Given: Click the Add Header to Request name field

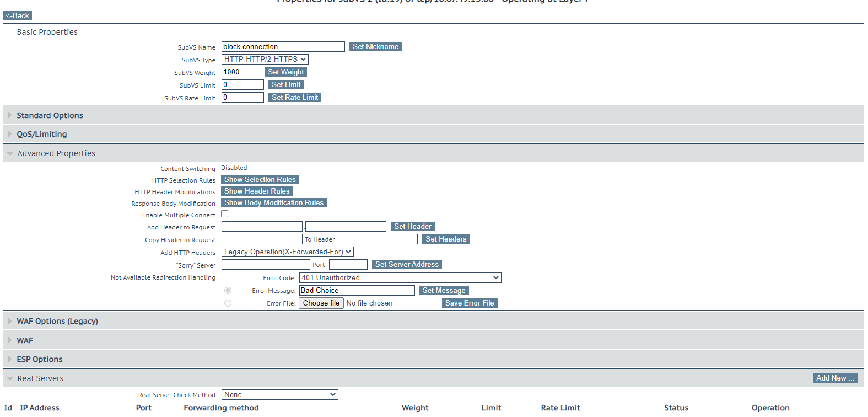Looking at the screenshot, I should [x=262, y=227].
